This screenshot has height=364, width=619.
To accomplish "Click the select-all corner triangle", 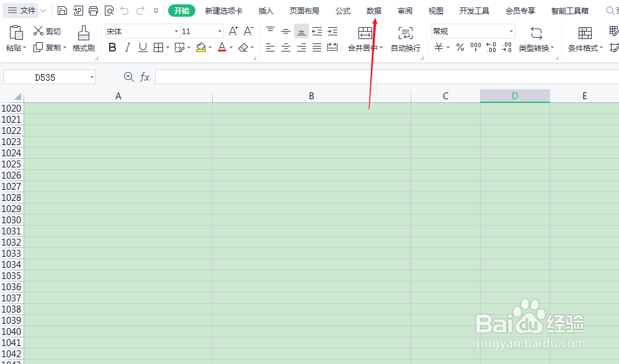I will pyautogui.click(x=17, y=96).
